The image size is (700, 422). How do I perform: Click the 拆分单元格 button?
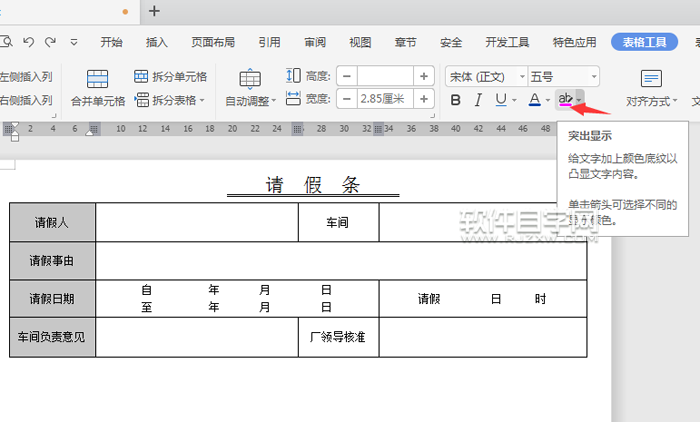[170, 77]
